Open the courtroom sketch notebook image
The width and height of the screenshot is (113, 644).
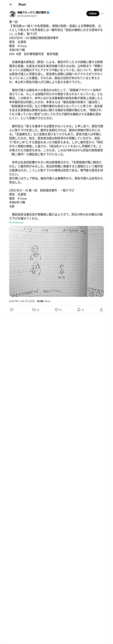click(56, 261)
